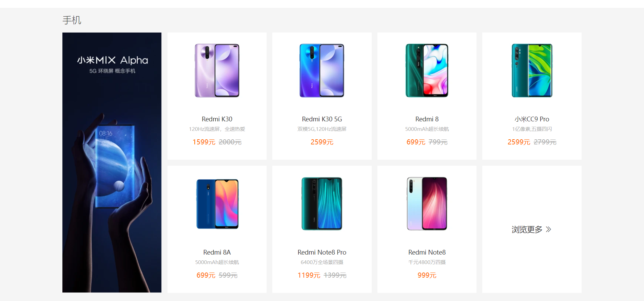Click the double chevron beside 浏览更多

click(548, 229)
